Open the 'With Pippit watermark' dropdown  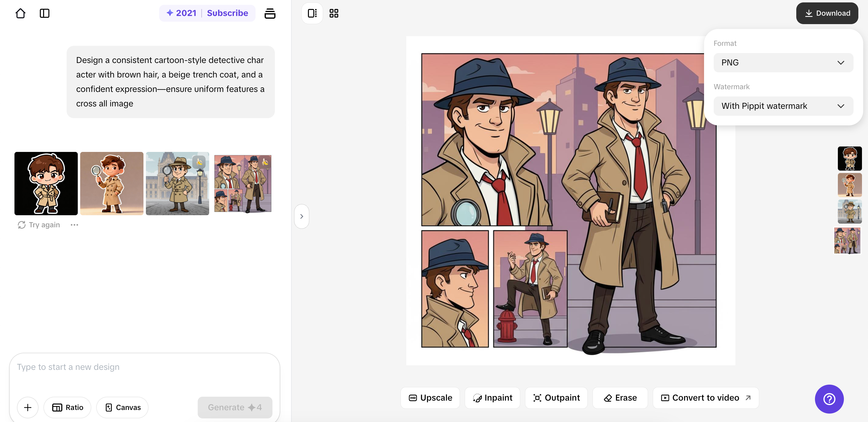[783, 106]
